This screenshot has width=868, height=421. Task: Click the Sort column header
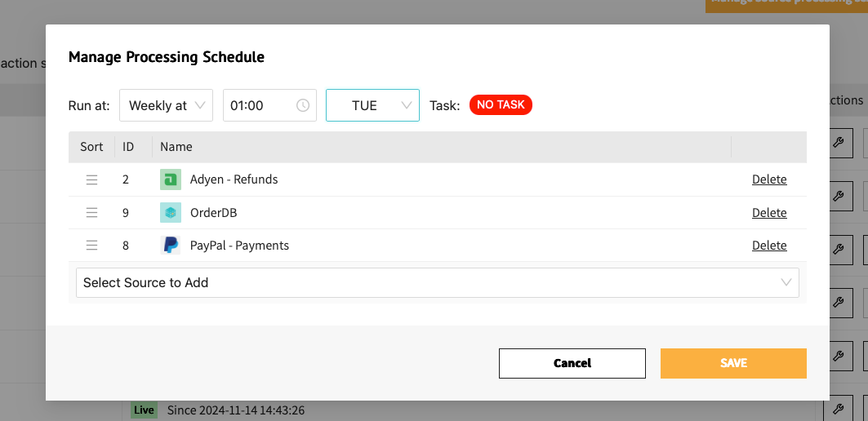tap(91, 147)
